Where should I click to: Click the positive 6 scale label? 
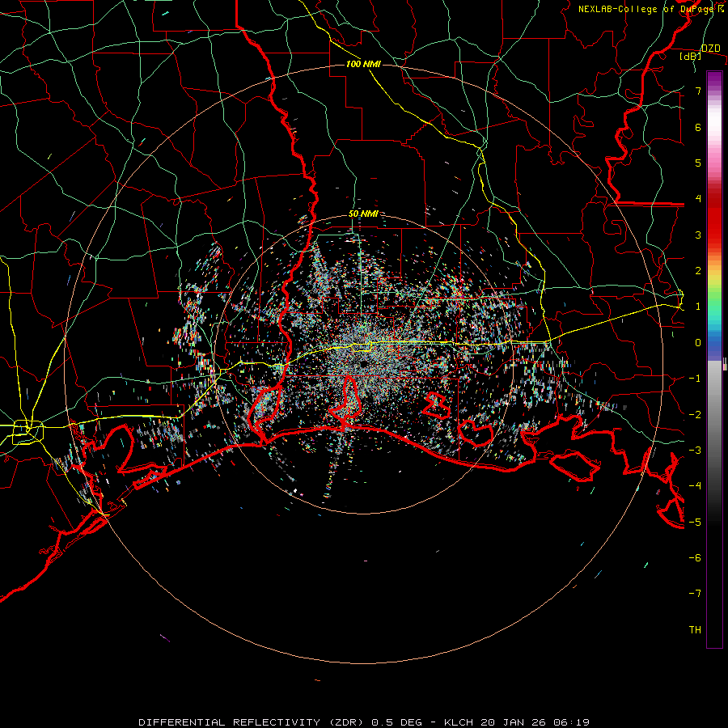698,127
